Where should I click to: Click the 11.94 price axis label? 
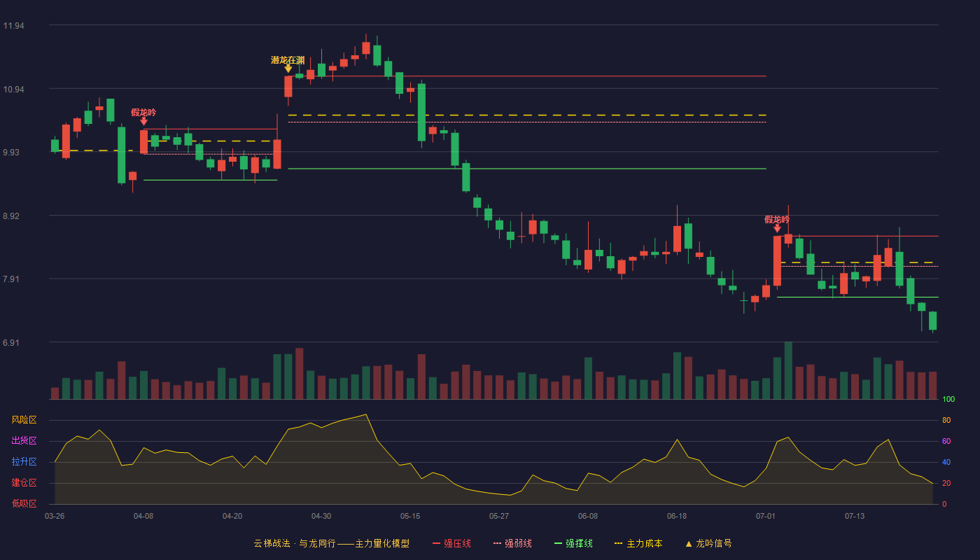tap(14, 26)
